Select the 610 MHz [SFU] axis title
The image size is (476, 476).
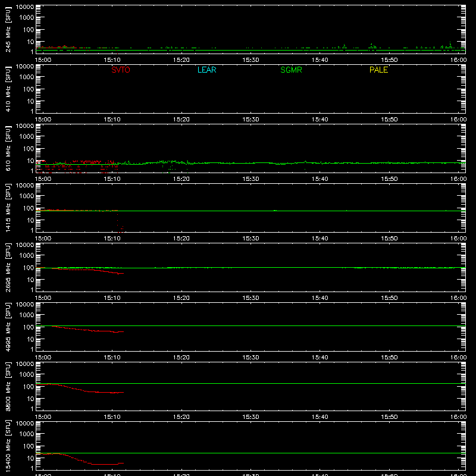click(x=8, y=148)
